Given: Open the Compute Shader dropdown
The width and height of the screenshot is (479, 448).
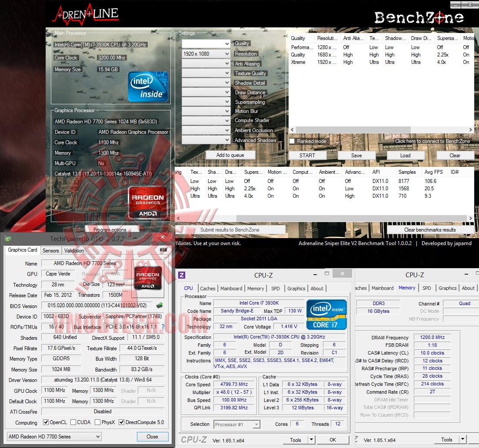Looking at the screenshot, I should pos(206,121).
